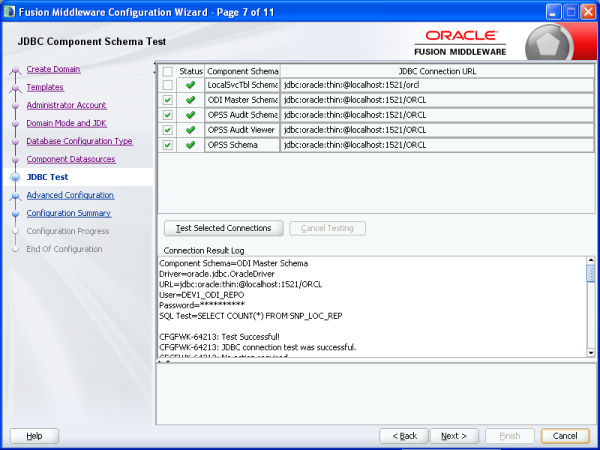This screenshot has height=450, width=600.
Task: Select the JDBC Connection URL column header
Action: pyautogui.click(x=436, y=71)
